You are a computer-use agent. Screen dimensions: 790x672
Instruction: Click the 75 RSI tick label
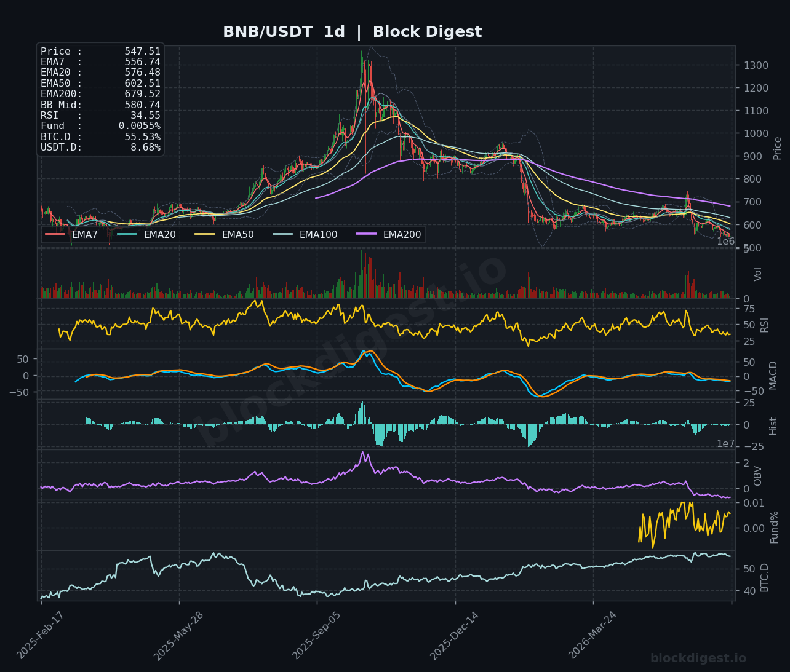(x=749, y=309)
